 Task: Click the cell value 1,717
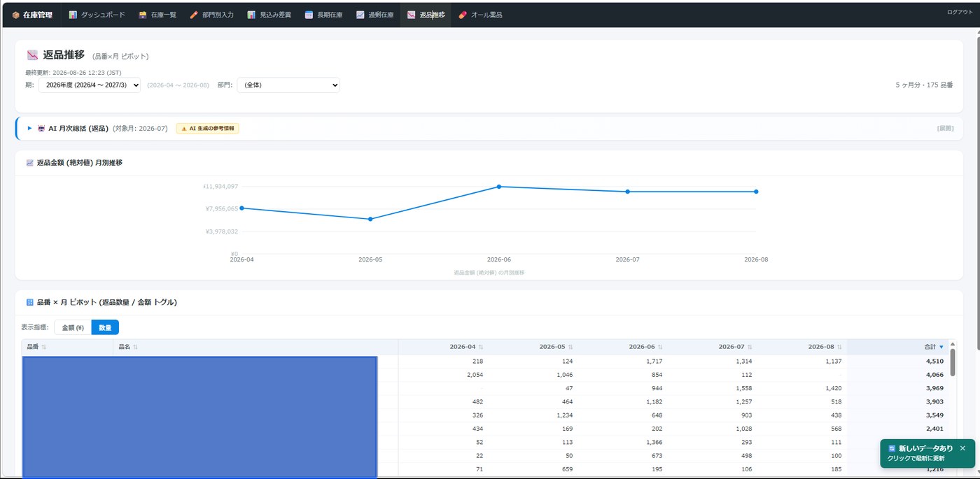654,362
